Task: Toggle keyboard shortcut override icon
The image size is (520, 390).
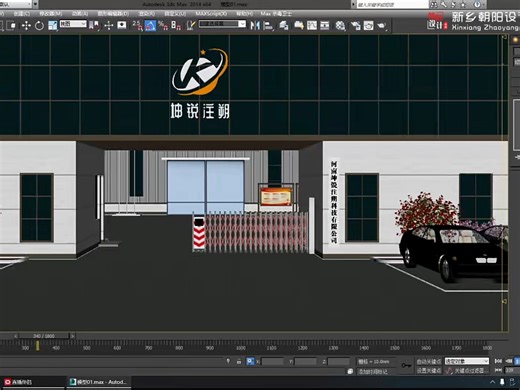Action: pos(122,25)
